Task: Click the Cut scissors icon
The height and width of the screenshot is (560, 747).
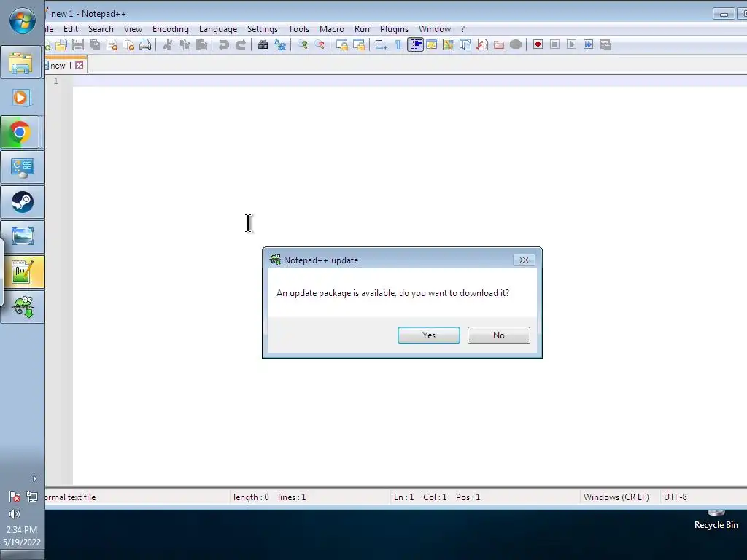Action: click(x=168, y=44)
